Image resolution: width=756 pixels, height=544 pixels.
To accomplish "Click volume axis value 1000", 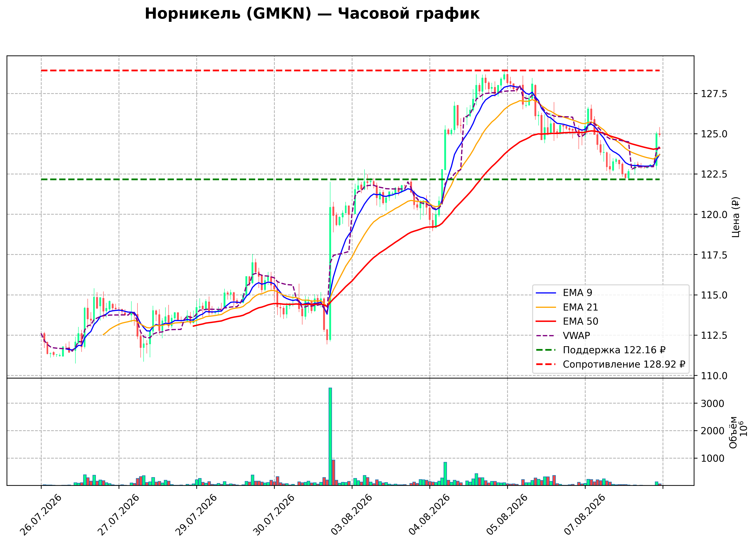I will (712, 458).
